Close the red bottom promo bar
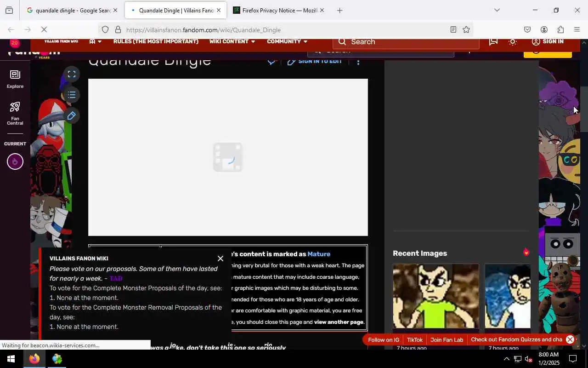Image resolution: width=588 pixels, height=368 pixels. pos(570,340)
